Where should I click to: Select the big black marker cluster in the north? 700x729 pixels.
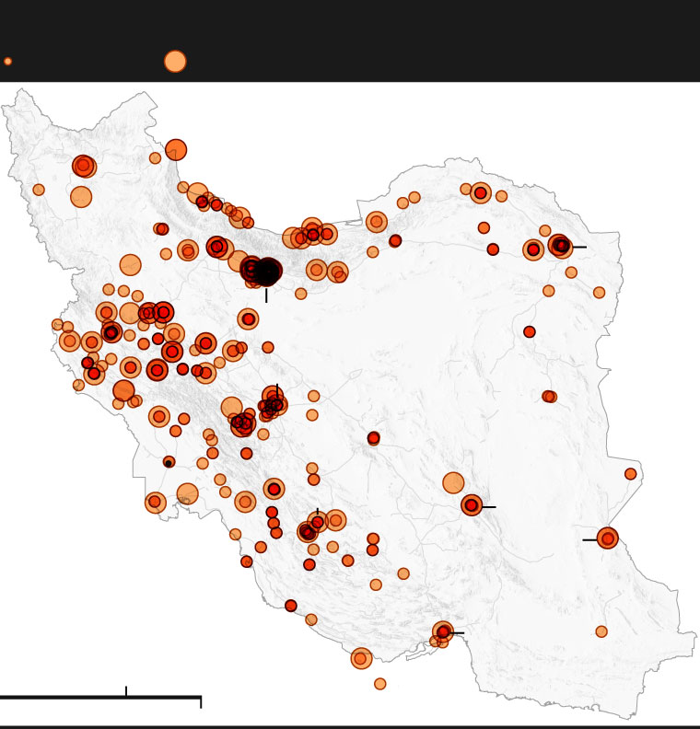pyautogui.click(x=265, y=272)
